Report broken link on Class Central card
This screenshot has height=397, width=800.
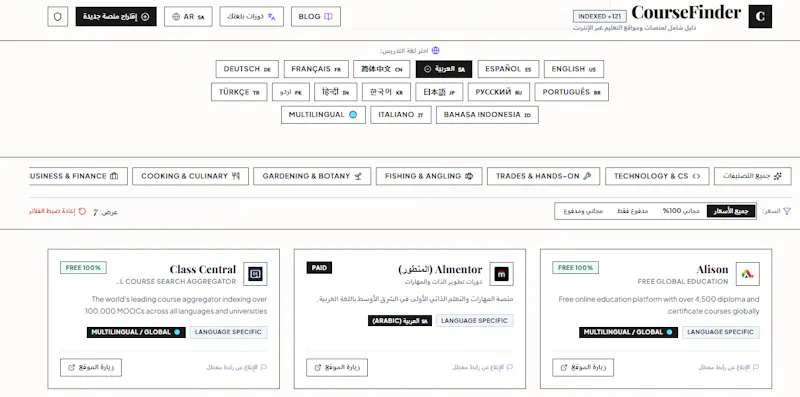(x=237, y=367)
